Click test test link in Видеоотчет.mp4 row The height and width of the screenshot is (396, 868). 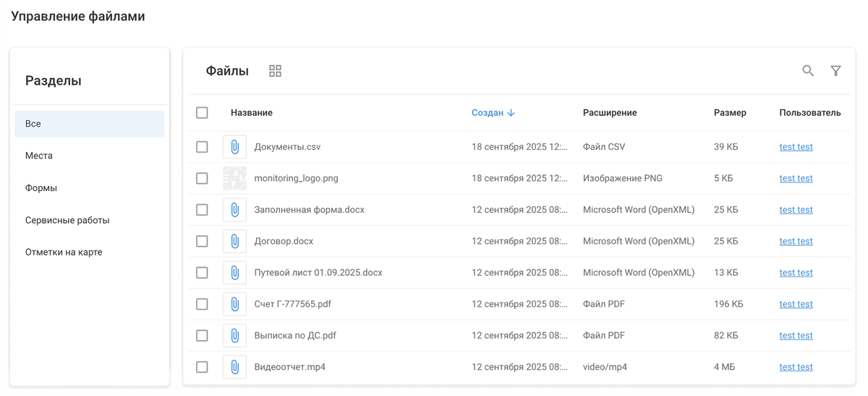(x=796, y=367)
